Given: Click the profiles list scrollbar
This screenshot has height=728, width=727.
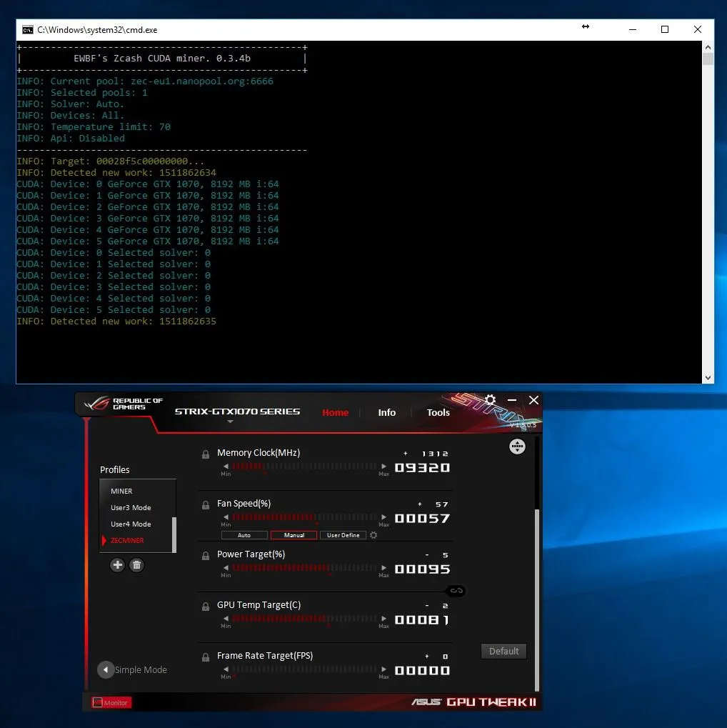Looking at the screenshot, I should (174, 535).
